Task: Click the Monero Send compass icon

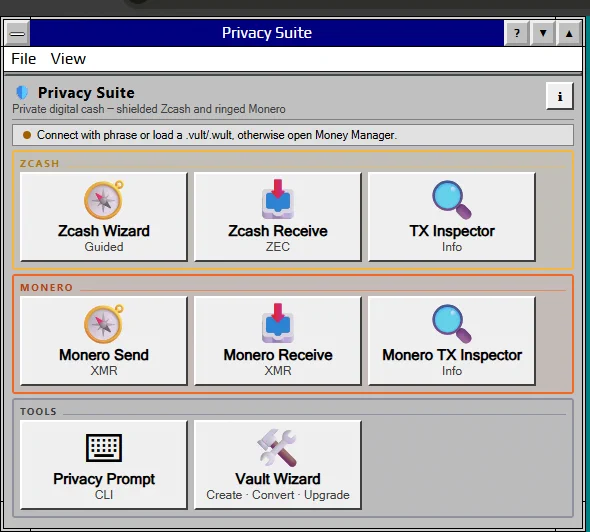Action: tap(104, 324)
